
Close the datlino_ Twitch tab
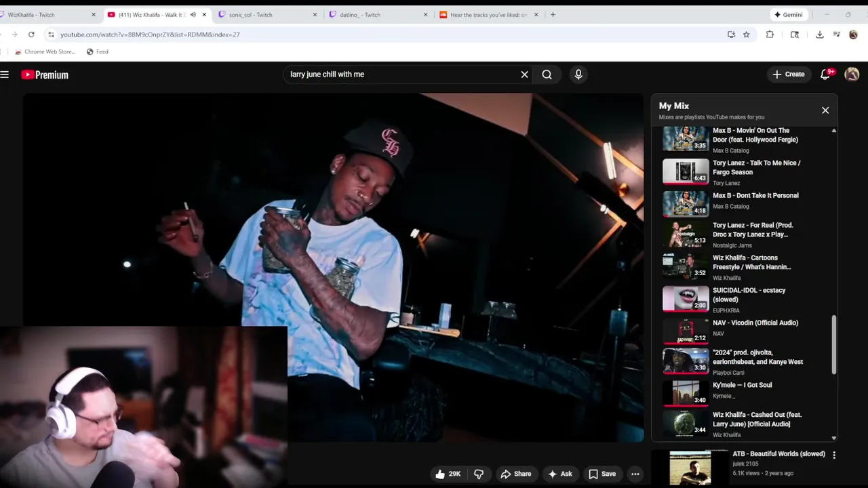point(426,14)
